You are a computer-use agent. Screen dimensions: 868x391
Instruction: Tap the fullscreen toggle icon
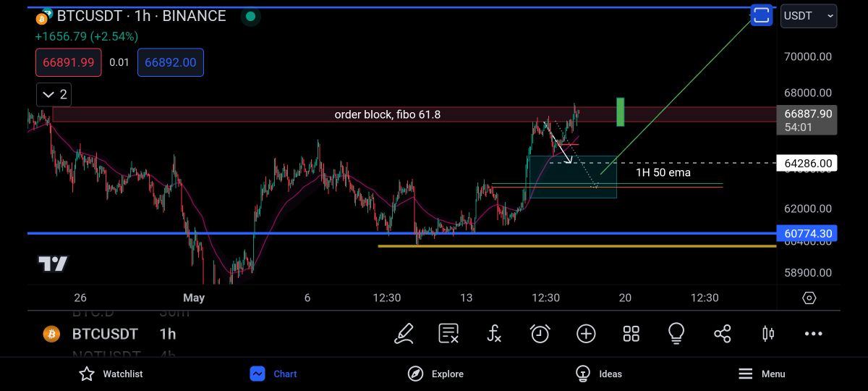[762, 15]
